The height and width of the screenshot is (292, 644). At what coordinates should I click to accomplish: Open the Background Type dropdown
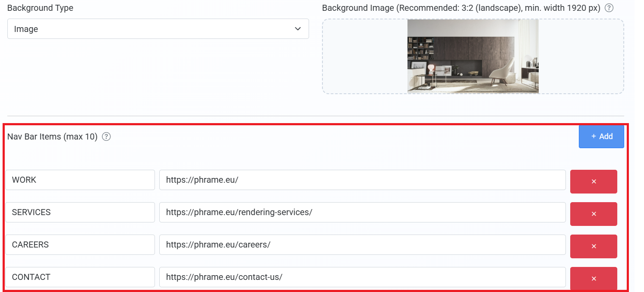coord(158,29)
